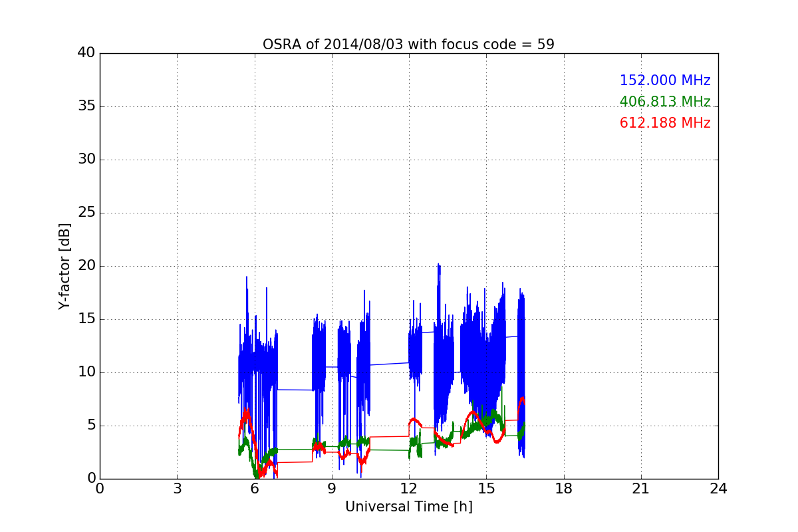Click the x-axis tick label 6
This screenshot has height=532, width=798.
click(x=255, y=489)
